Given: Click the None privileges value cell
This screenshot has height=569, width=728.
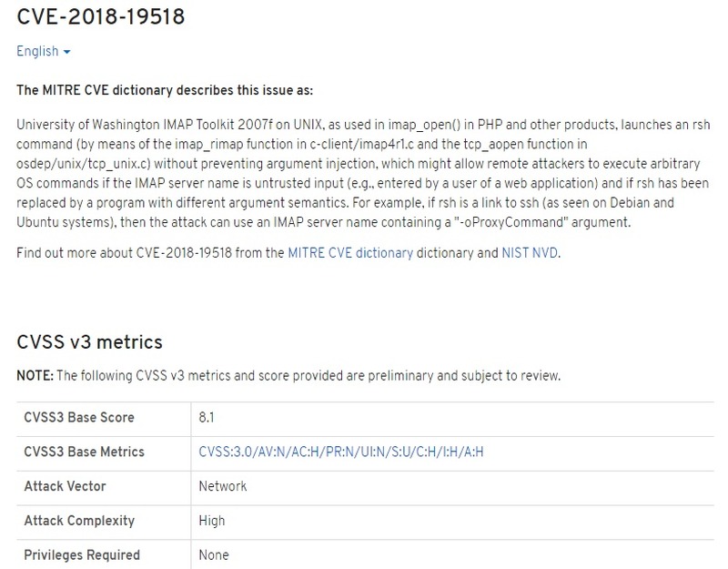Looking at the screenshot, I should point(214,554).
